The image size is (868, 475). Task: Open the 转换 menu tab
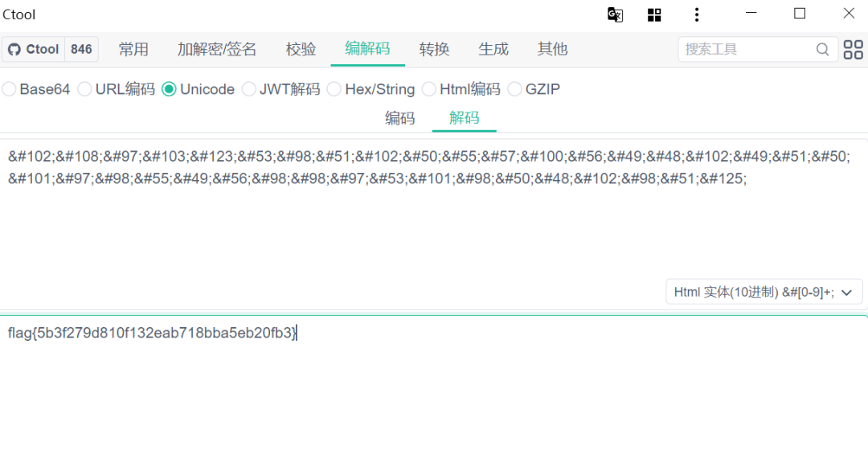434,49
